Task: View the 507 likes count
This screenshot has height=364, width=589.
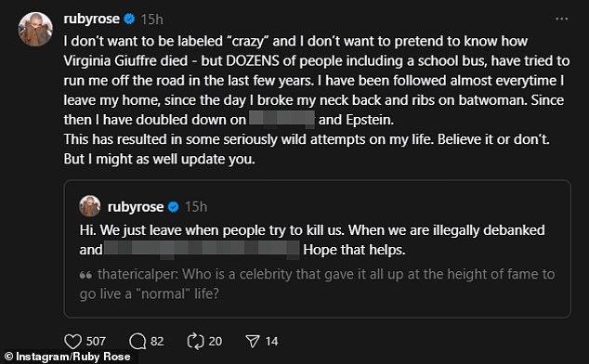Action: click(96, 342)
